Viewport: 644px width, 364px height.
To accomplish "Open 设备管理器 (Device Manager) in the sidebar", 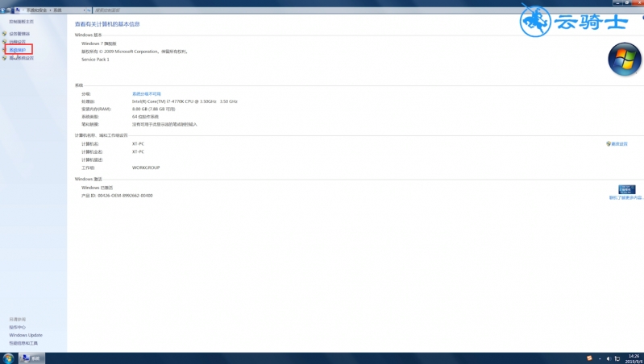I will pyautogui.click(x=19, y=34).
